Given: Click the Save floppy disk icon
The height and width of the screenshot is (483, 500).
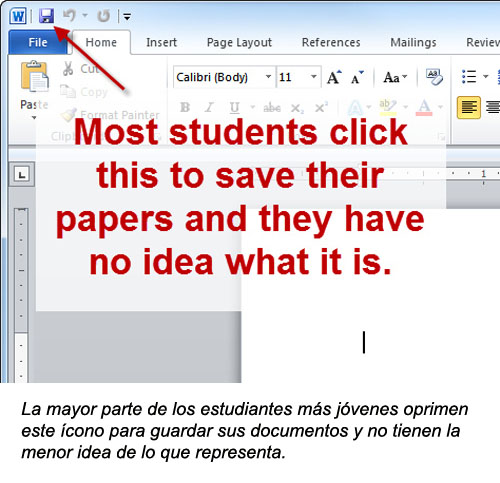Looking at the screenshot, I should point(46,16).
